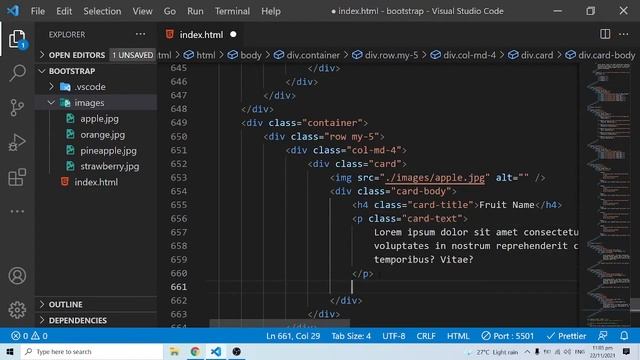Open the Search view in activity bar
The image size is (640, 360).
pos(17,73)
